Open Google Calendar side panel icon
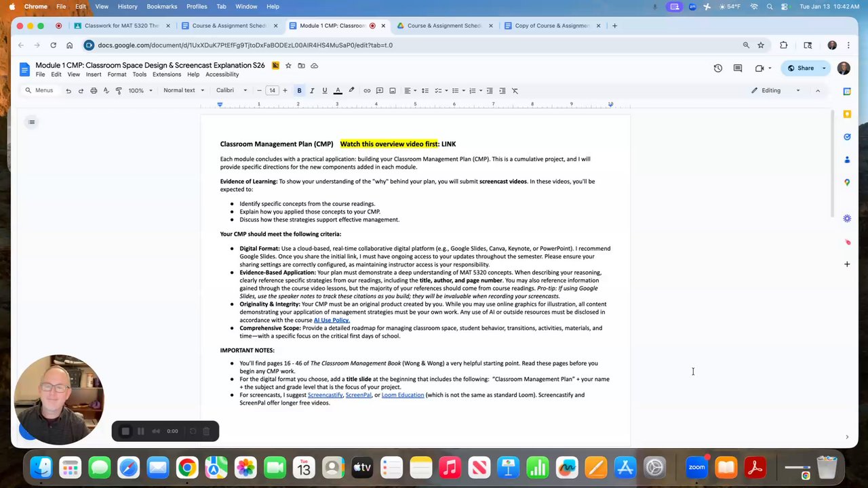Viewport: 868px width, 488px height. tap(847, 91)
